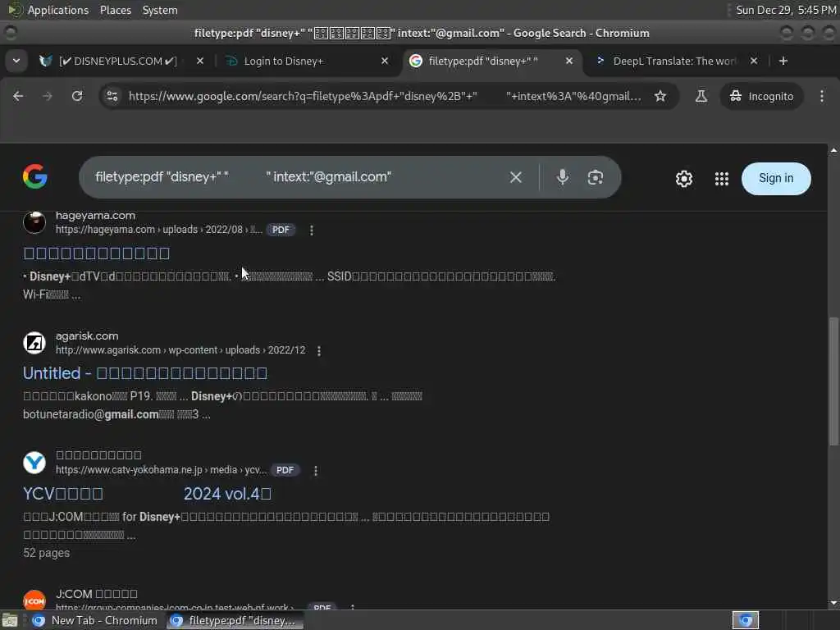This screenshot has height=630, width=840.
Task: Open the hageyama.com result title link
Action: coord(97,253)
